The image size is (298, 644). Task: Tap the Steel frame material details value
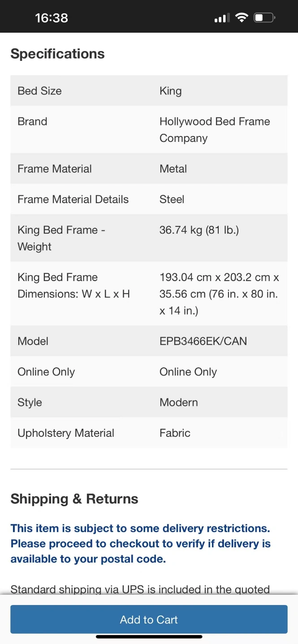click(x=172, y=199)
